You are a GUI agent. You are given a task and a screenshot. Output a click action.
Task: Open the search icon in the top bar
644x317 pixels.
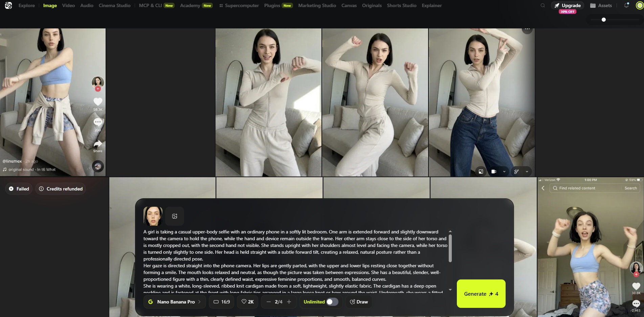coord(543,5)
